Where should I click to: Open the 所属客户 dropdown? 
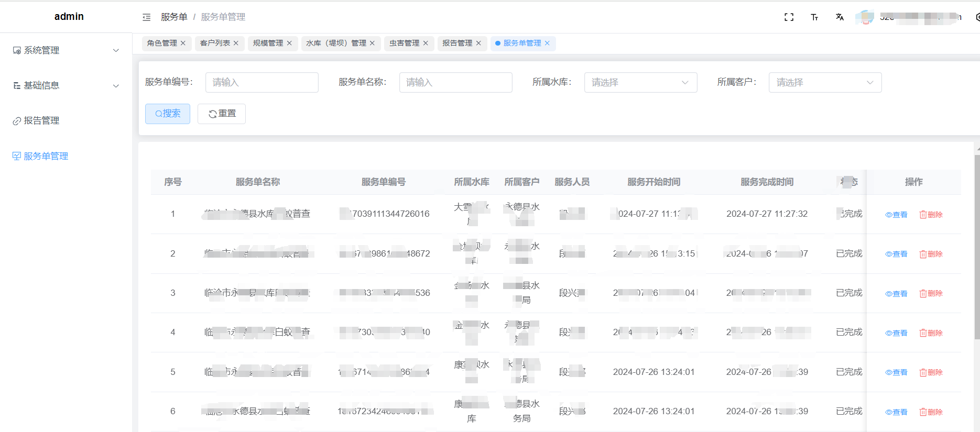(x=824, y=83)
